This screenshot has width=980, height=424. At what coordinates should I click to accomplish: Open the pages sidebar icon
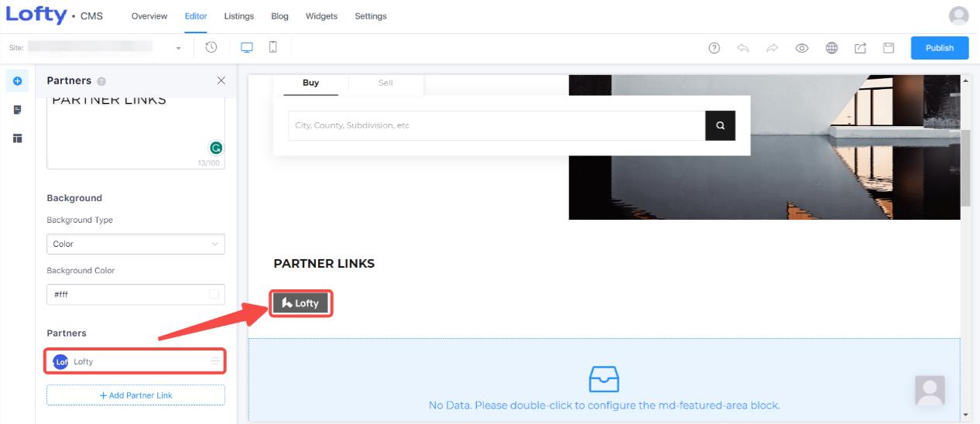pos(17,110)
